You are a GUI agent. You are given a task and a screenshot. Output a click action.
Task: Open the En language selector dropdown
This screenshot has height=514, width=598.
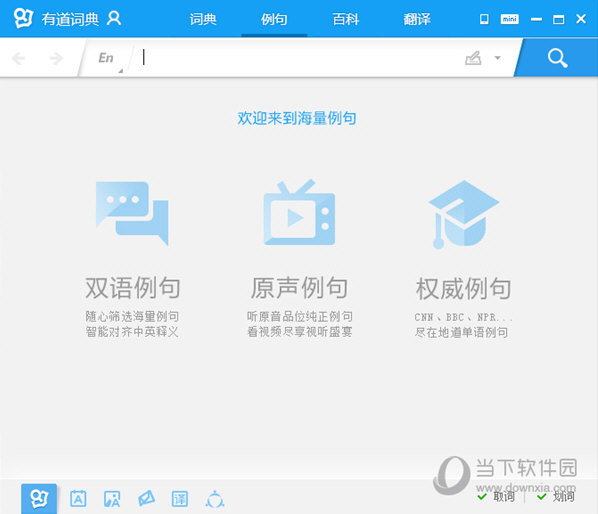[x=106, y=58]
